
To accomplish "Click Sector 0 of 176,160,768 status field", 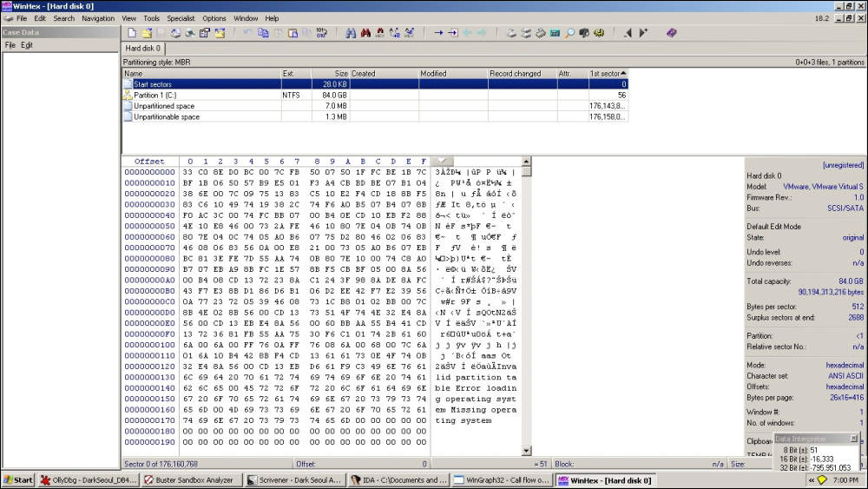I will (207, 464).
